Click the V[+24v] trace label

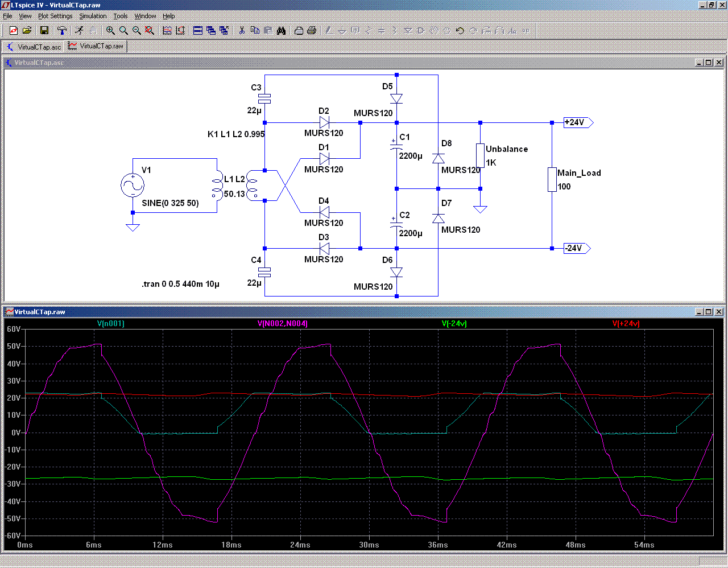point(626,323)
